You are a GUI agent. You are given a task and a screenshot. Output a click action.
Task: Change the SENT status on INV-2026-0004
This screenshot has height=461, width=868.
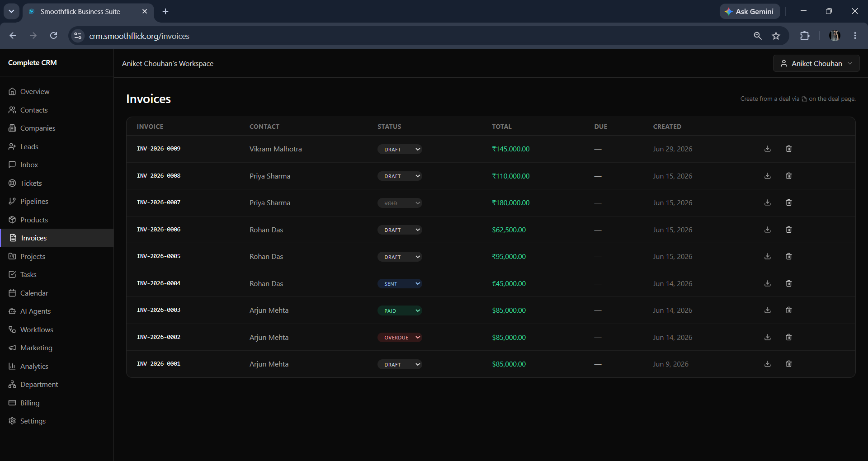pos(400,283)
